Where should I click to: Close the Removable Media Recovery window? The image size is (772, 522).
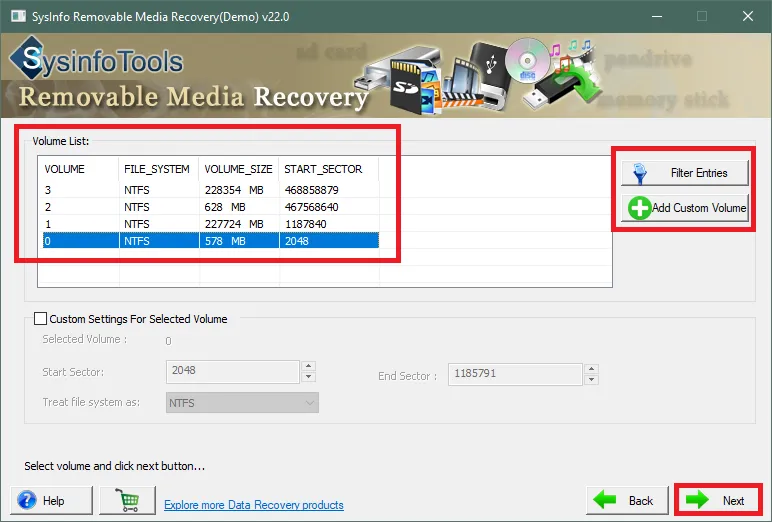747,16
